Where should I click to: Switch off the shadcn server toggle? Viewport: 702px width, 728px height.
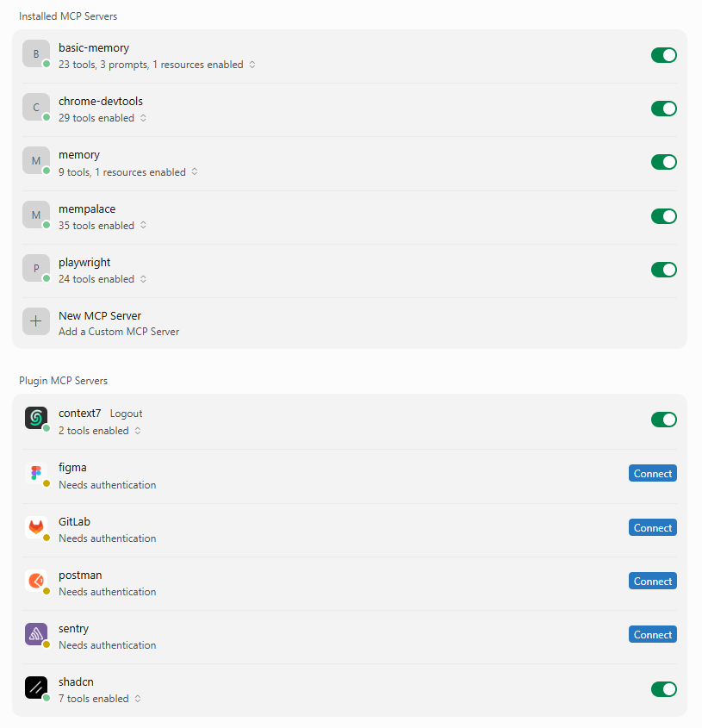coord(664,689)
